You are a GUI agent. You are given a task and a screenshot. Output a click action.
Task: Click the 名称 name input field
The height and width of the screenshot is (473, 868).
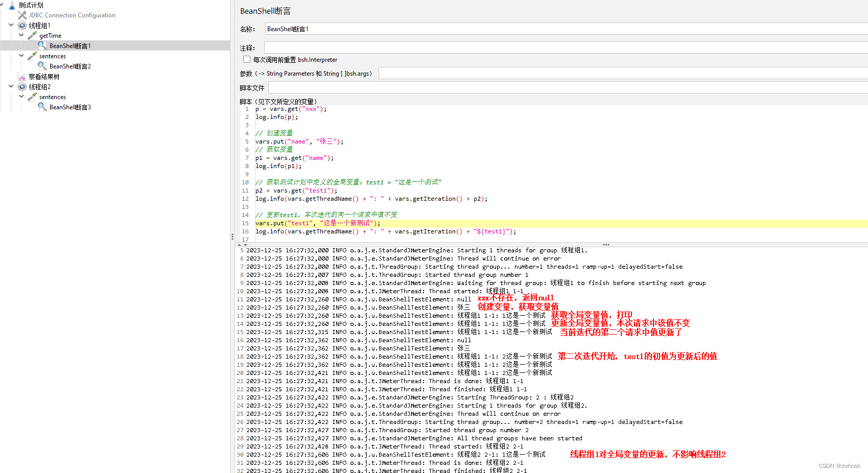click(566, 29)
